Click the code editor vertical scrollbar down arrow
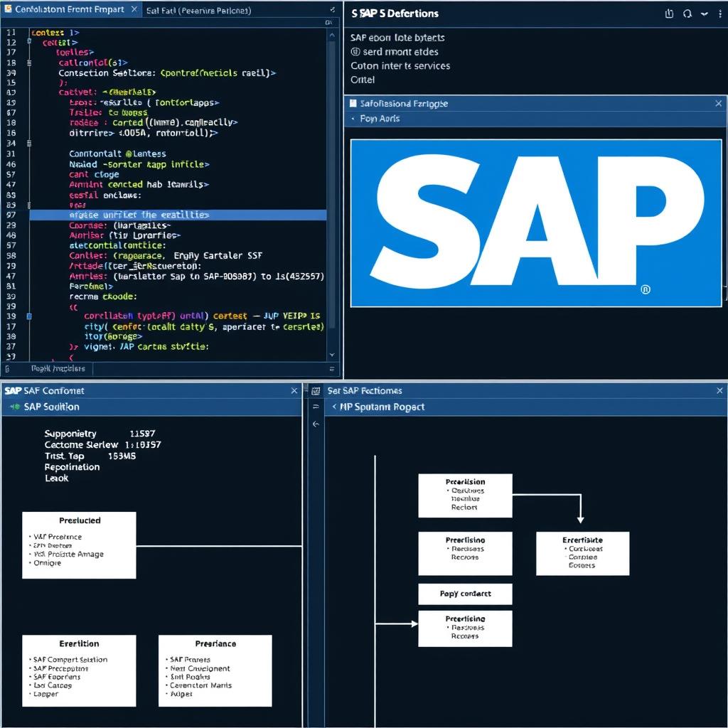Screen dimensions: 728x728 [x=332, y=355]
